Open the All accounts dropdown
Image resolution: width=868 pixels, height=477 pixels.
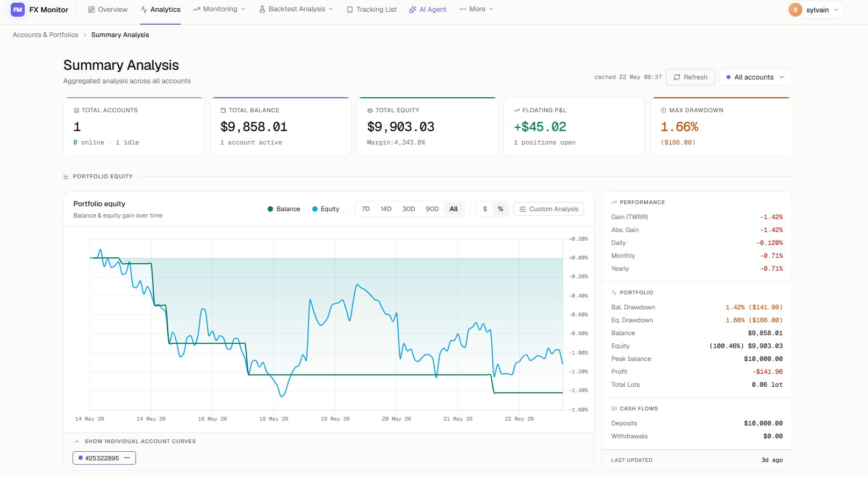[x=756, y=77]
